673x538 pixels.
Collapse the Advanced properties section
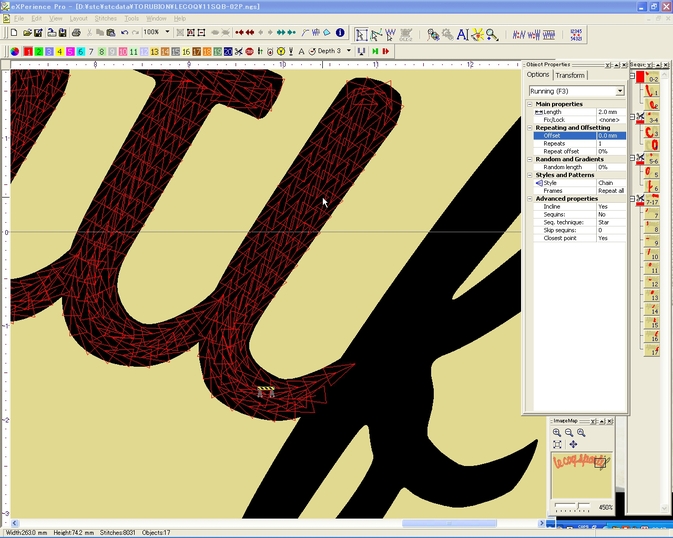pyautogui.click(x=530, y=199)
